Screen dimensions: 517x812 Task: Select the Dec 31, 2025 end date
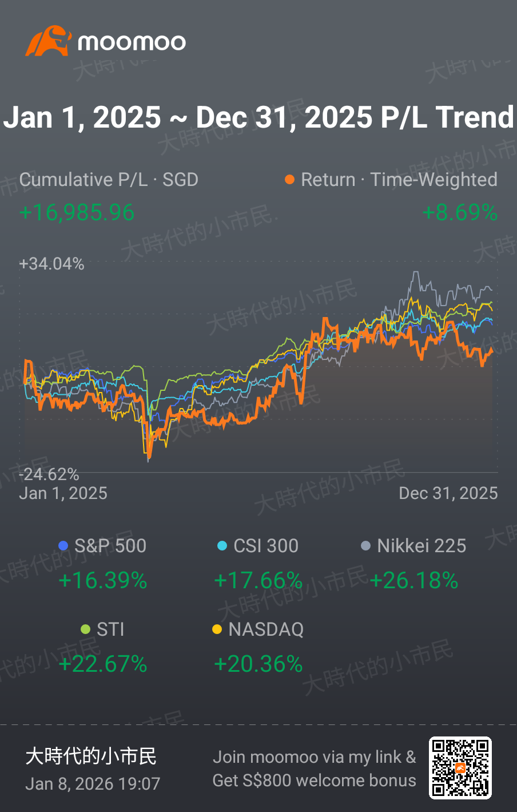point(448,493)
